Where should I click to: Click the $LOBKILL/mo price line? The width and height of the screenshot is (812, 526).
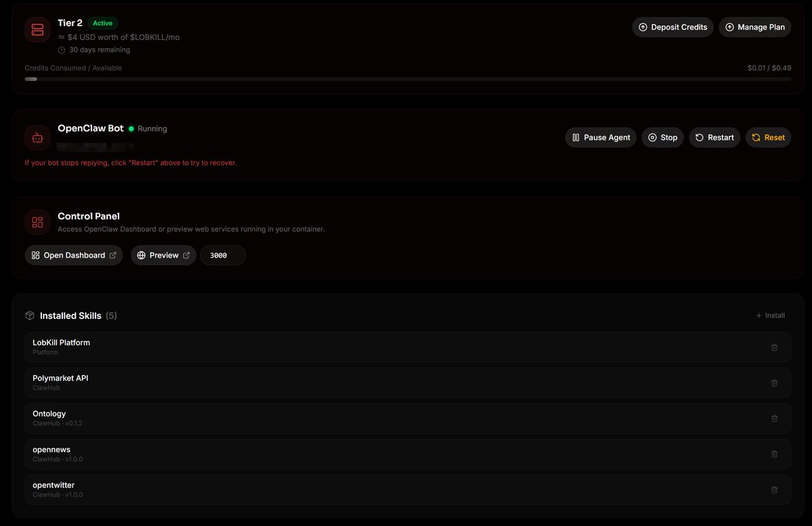[119, 37]
